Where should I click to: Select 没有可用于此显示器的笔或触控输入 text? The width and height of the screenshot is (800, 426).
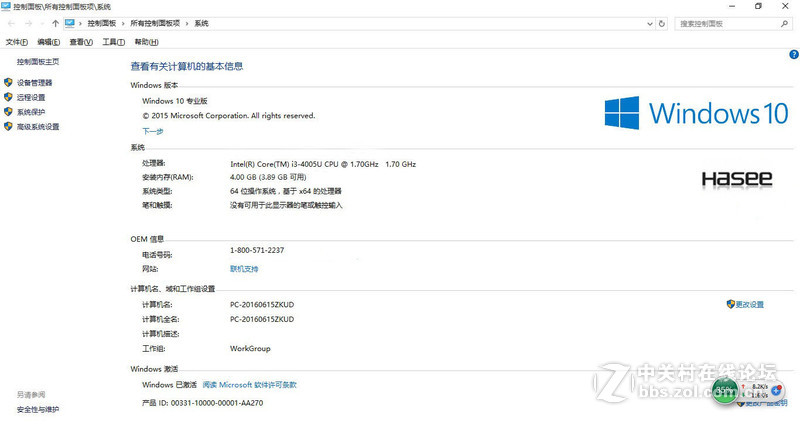coord(286,206)
